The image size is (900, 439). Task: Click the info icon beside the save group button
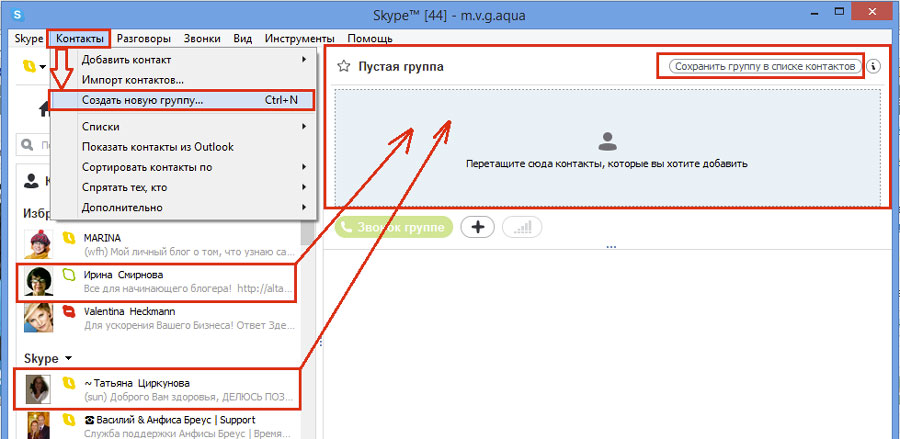874,66
